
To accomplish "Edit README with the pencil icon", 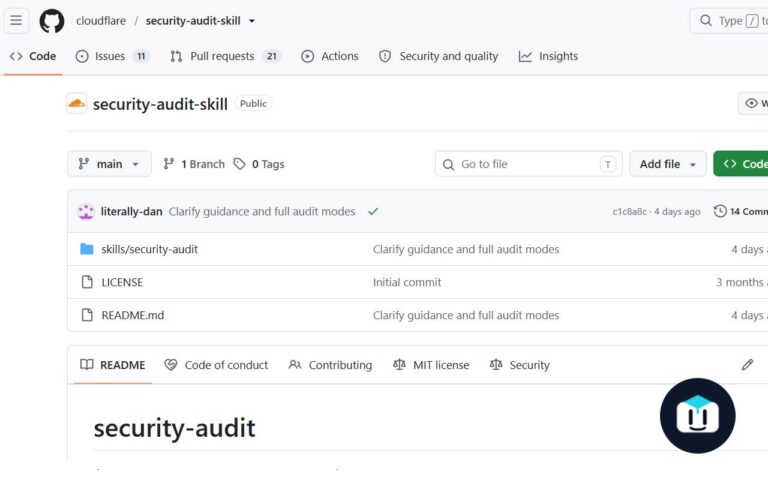I will [747, 365].
